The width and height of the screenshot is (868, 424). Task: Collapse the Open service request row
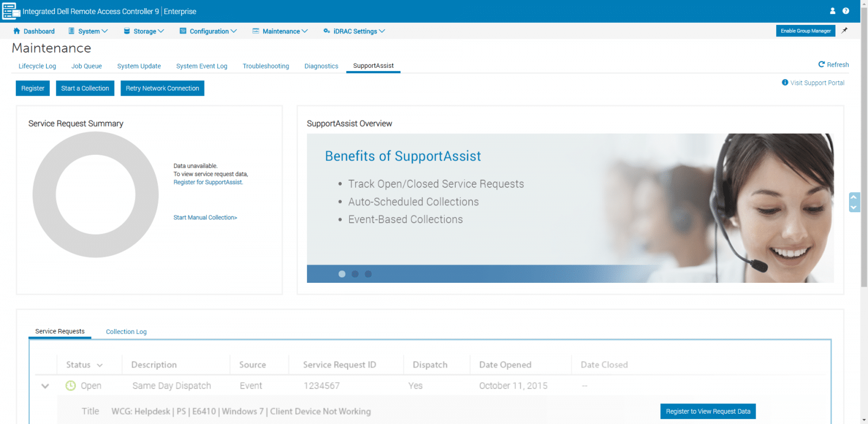[x=45, y=386]
